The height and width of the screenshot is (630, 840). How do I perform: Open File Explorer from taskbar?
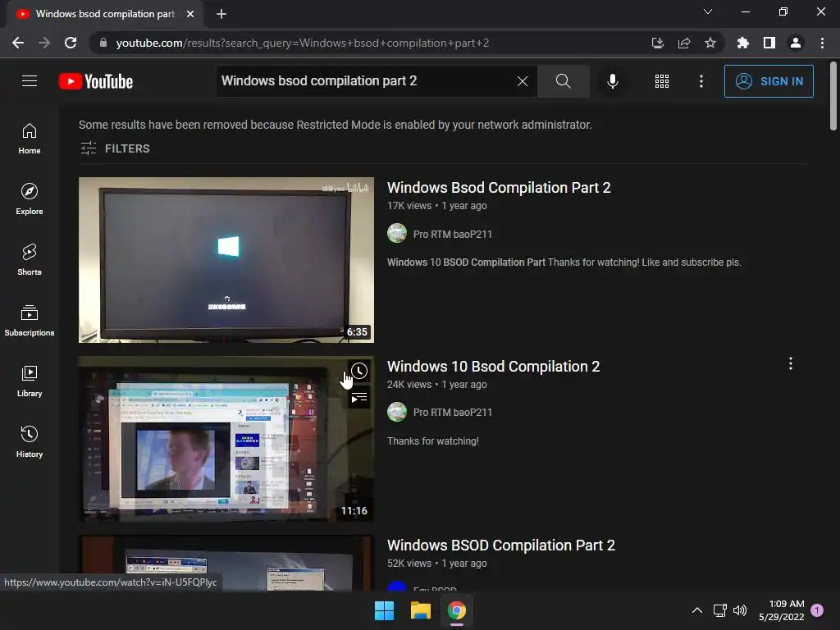coord(421,610)
